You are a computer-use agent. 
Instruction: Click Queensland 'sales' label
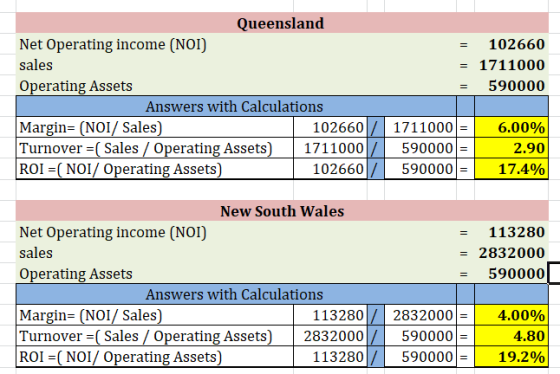36,65
